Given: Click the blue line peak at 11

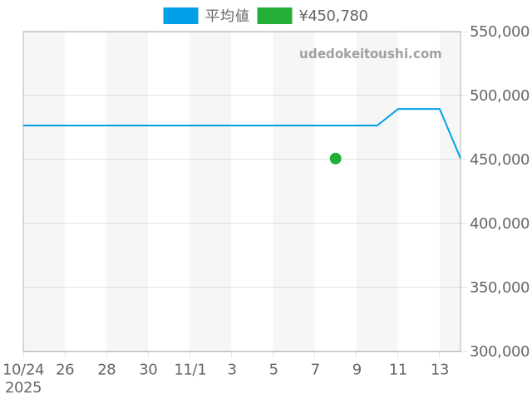Looking at the screenshot, I should click(x=398, y=109).
